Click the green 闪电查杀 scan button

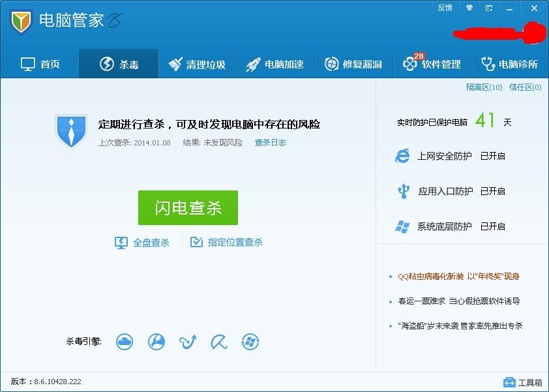pyautogui.click(x=188, y=207)
